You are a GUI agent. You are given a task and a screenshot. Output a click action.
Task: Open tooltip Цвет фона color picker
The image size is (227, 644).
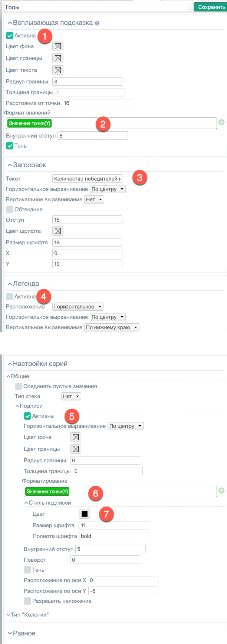coord(58,46)
